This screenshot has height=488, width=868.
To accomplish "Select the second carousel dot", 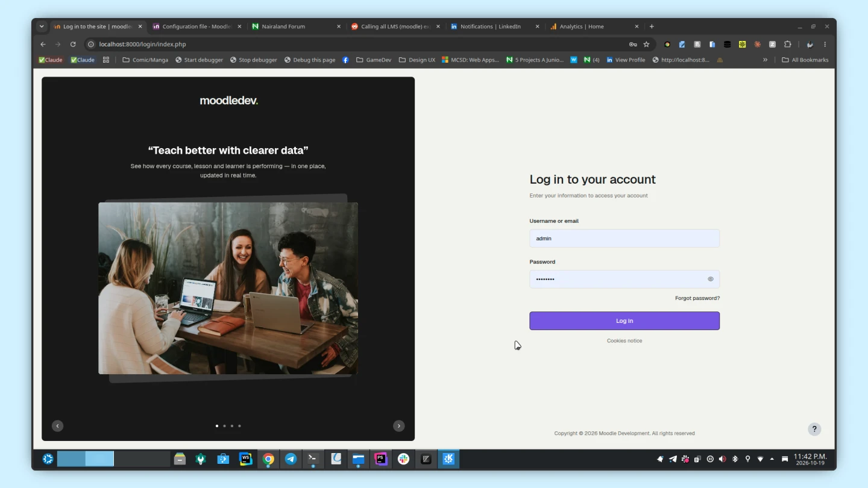I will tap(224, 426).
